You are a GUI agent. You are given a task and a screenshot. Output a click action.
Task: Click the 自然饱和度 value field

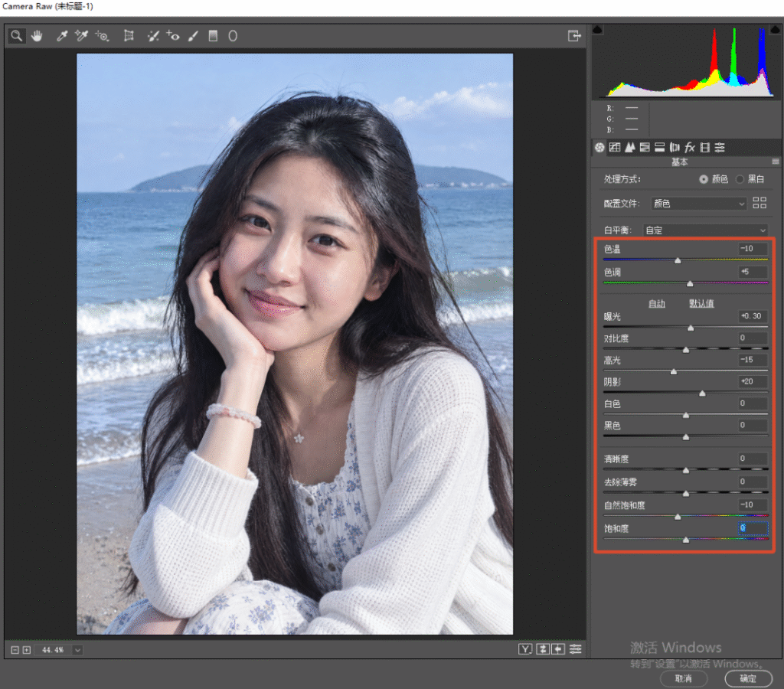pyautogui.click(x=753, y=505)
